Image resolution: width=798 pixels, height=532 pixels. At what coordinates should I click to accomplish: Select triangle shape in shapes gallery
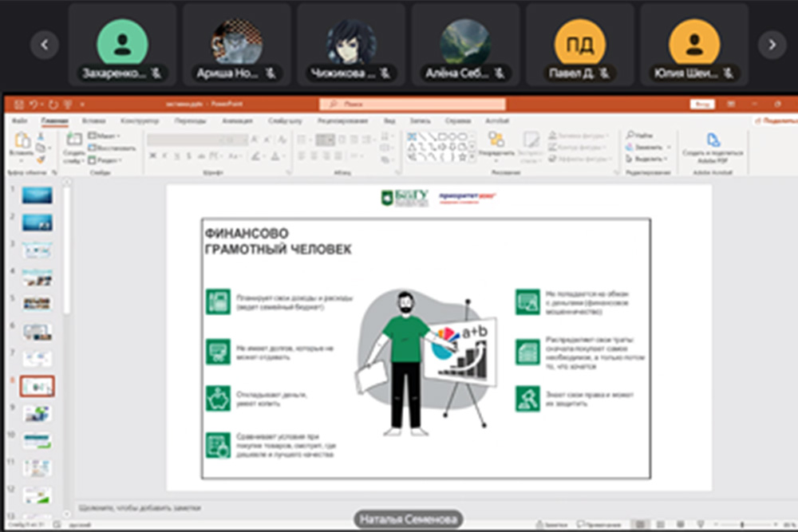click(412, 147)
